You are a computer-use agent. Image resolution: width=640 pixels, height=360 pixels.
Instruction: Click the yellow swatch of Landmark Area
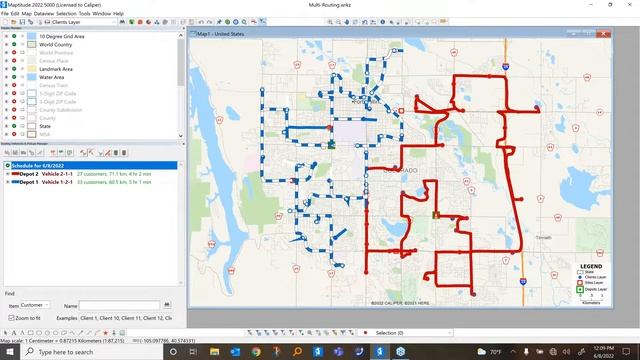32,69
